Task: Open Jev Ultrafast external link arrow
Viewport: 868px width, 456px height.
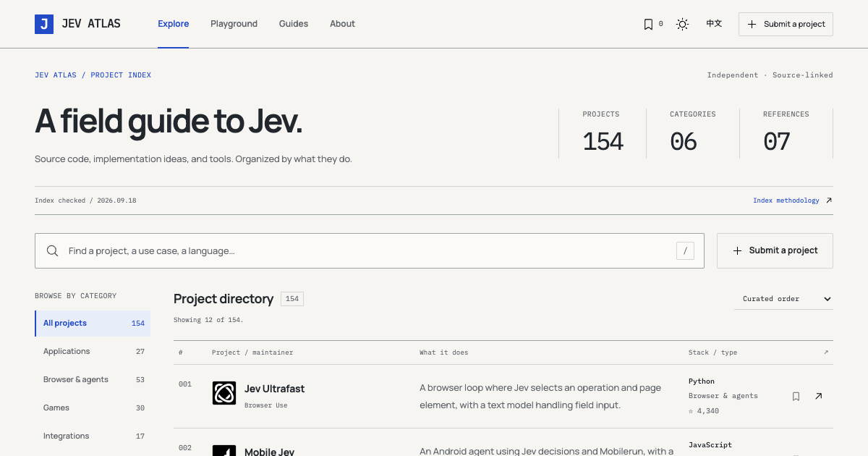Action: 818,396
